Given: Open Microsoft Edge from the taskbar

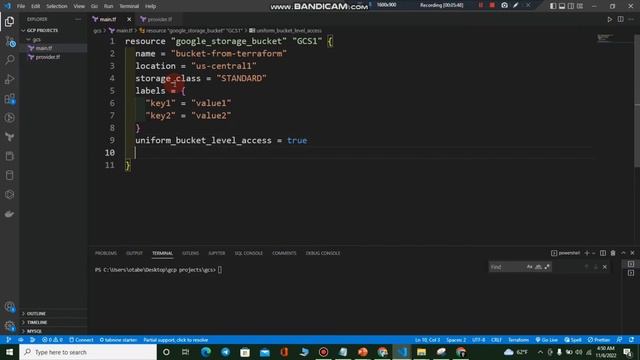Looking at the screenshot, I should pyautogui.click(x=206, y=352).
